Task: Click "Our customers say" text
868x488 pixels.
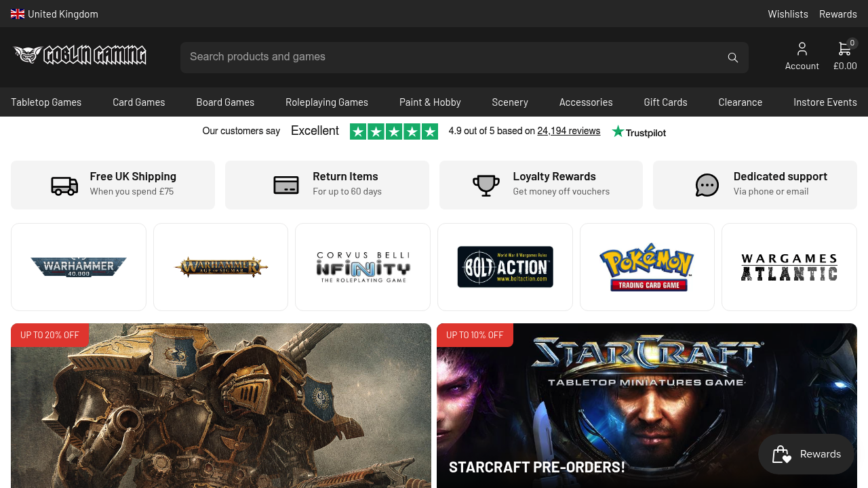Action: (x=241, y=131)
